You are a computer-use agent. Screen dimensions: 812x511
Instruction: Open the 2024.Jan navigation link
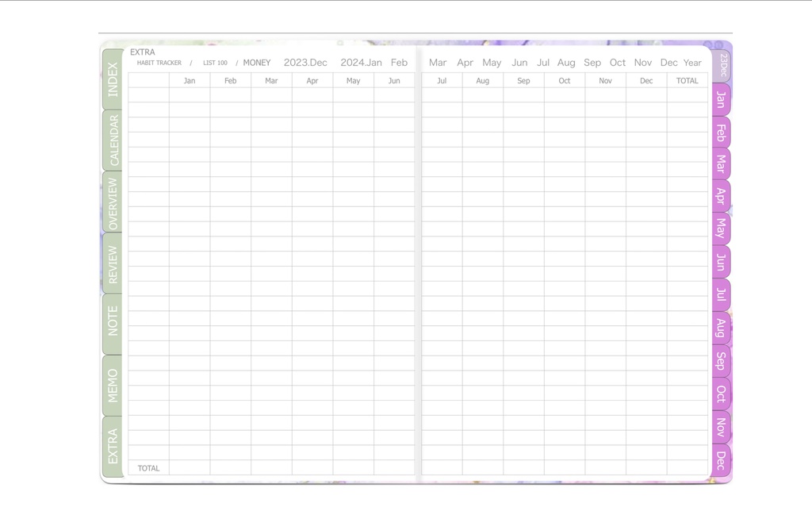tap(360, 62)
